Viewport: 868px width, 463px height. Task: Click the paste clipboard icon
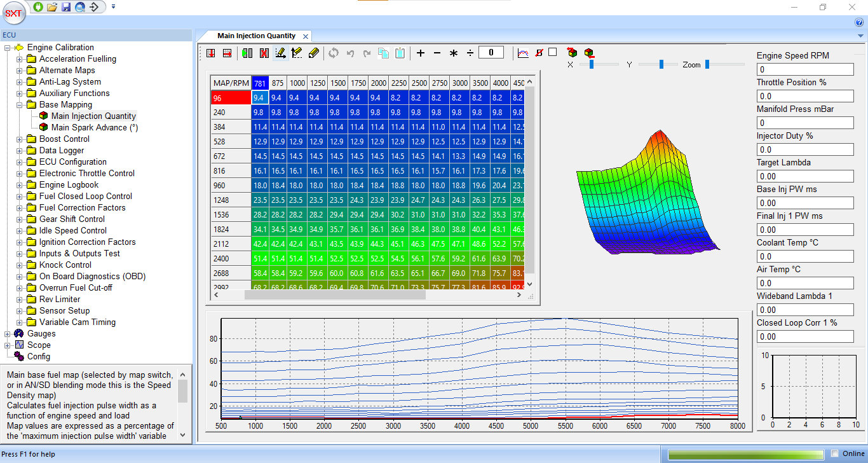click(400, 53)
